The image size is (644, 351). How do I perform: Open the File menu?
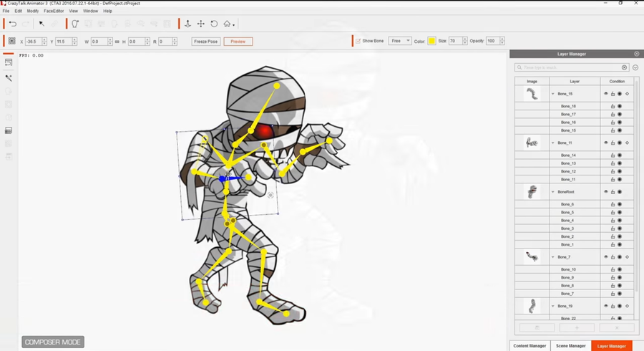point(6,11)
